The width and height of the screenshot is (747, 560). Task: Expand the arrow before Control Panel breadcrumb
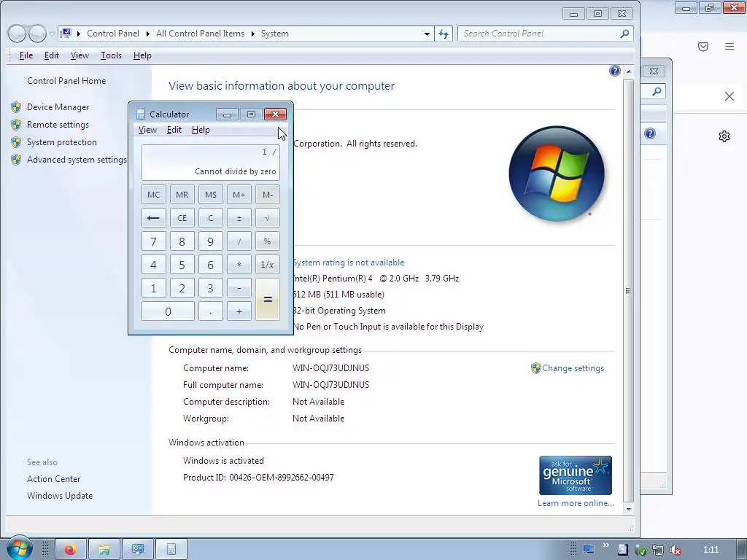pyautogui.click(x=79, y=34)
